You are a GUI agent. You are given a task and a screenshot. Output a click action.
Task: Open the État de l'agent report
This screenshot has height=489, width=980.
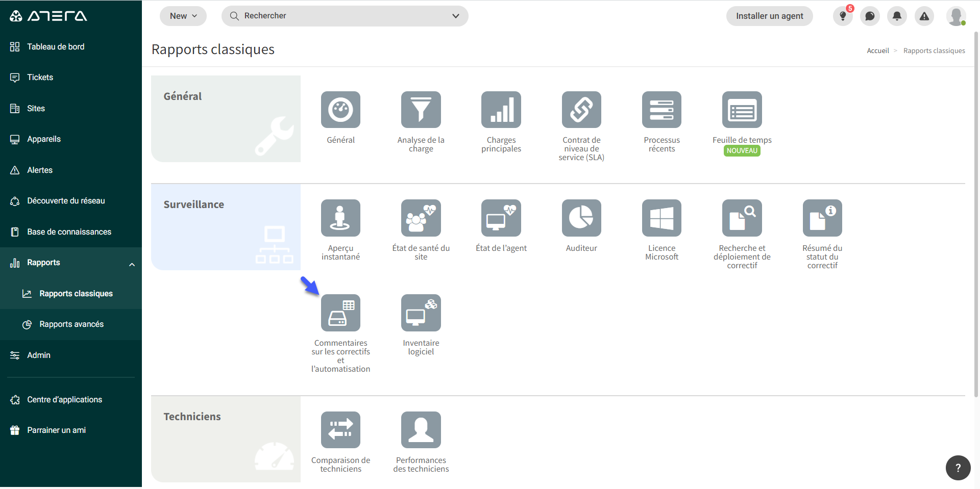pyautogui.click(x=501, y=218)
